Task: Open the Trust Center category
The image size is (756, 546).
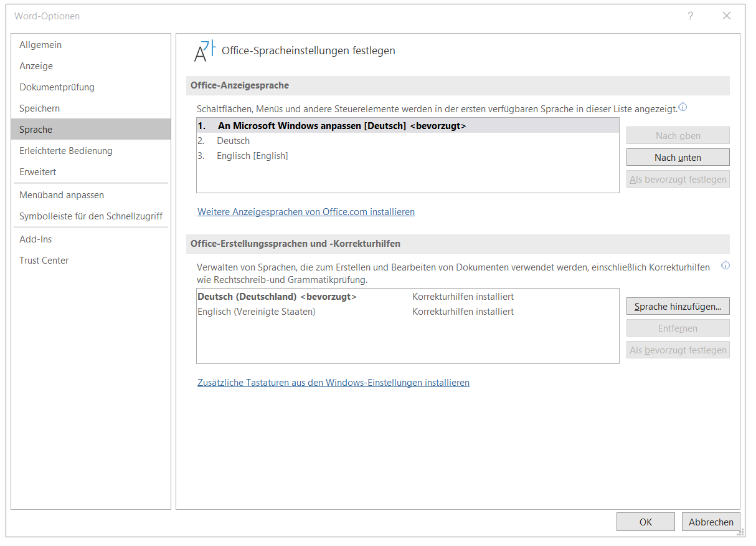Action: tap(91, 261)
